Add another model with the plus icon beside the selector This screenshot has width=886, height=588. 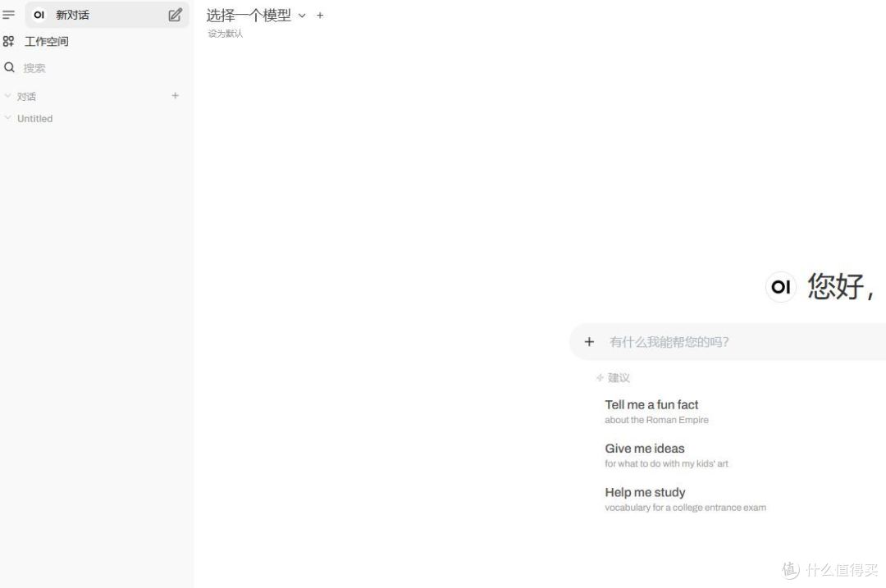click(x=320, y=15)
